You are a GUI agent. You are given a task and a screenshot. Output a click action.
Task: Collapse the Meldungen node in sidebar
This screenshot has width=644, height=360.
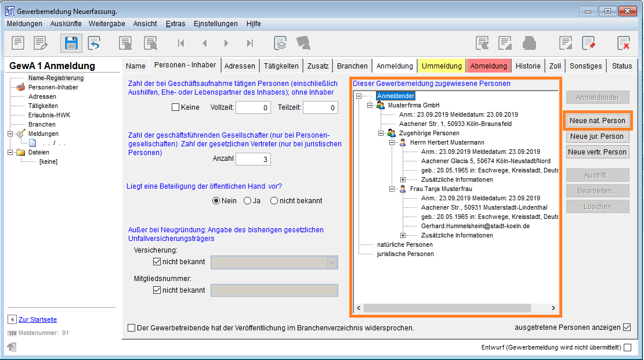tap(10, 134)
